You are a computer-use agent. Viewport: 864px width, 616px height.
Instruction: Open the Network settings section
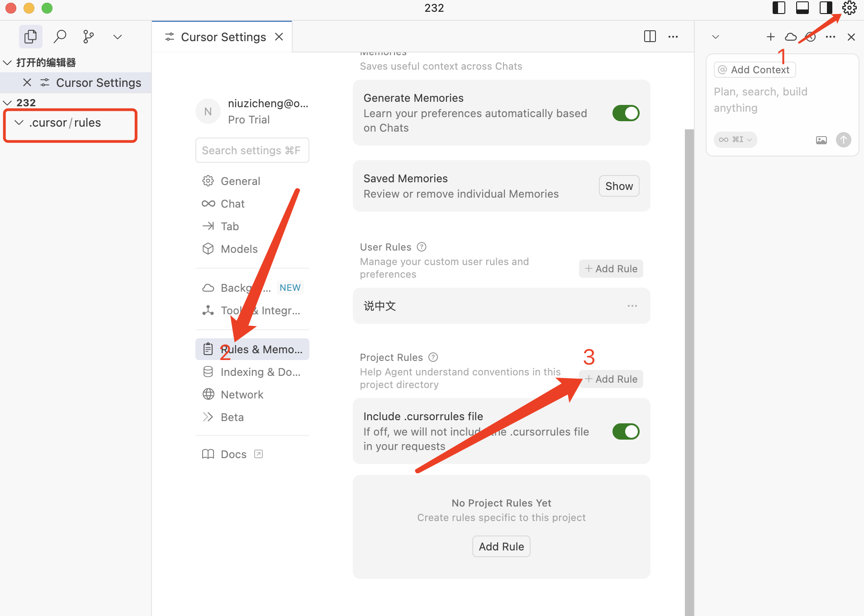click(252, 394)
